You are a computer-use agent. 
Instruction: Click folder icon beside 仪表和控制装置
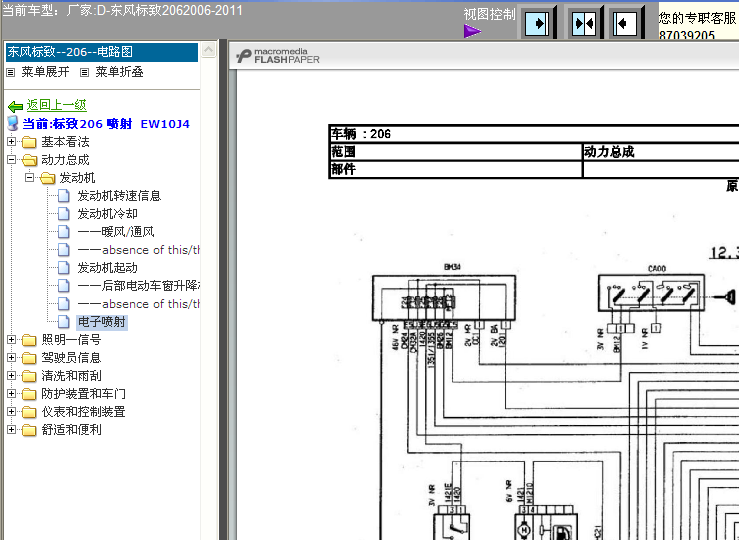click(29, 412)
